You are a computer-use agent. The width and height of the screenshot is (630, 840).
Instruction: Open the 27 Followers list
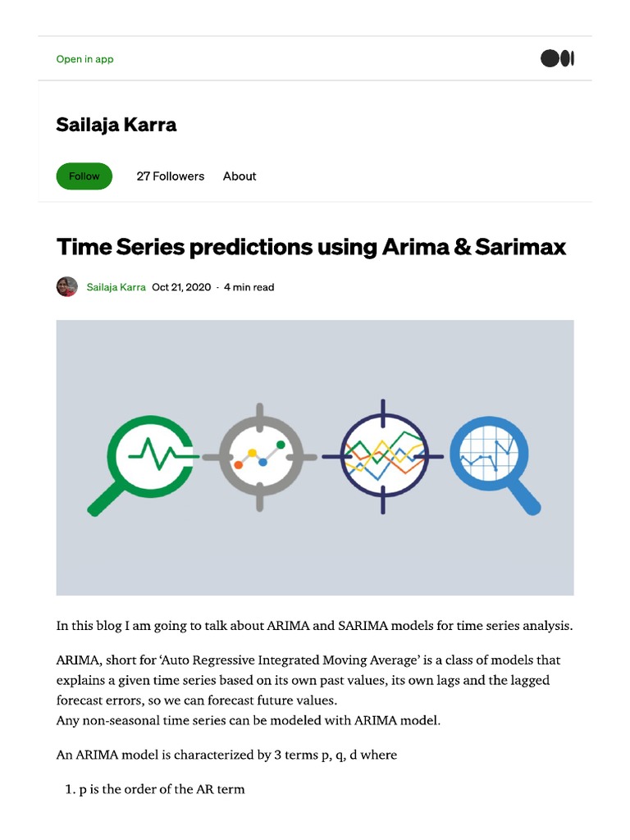(171, 176)
